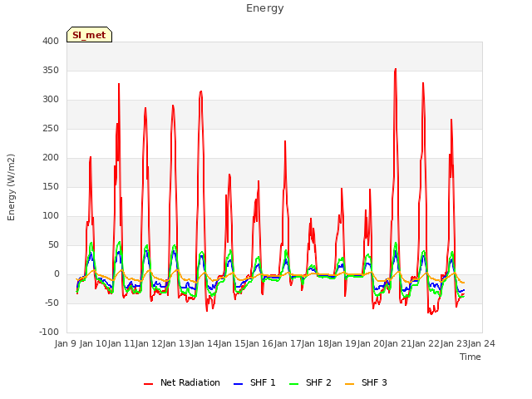Click the orange SHF 3 legend swatch

coord(349,384)
